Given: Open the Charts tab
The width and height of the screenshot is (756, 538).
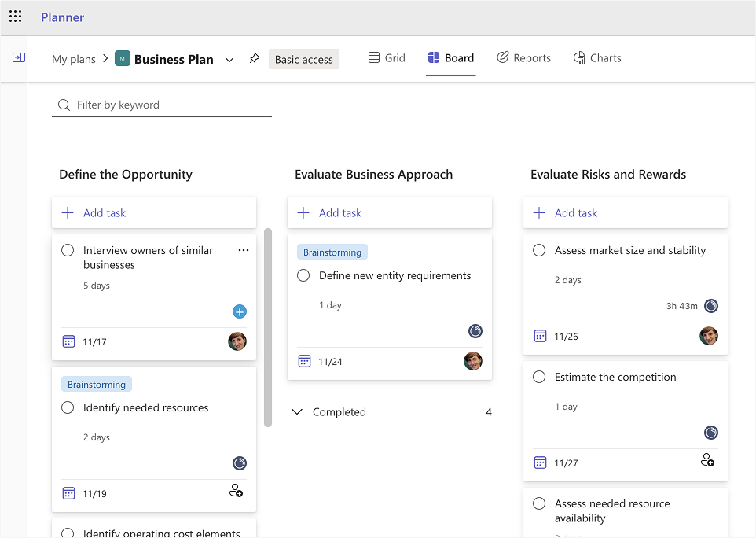Looking at the screenshot, I should coord(597,58).
